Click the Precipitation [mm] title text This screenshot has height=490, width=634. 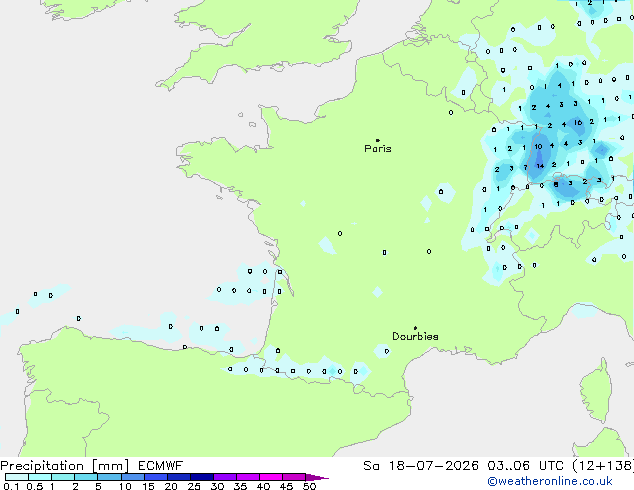pyautogui.click(x=65, y=466)
